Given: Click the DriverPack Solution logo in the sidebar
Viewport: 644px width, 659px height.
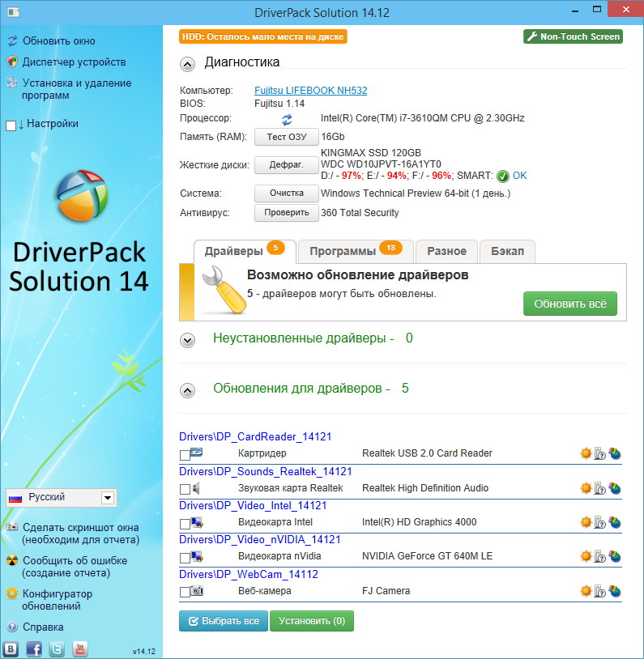Looking at the screenshot, I should click(82, 195).
